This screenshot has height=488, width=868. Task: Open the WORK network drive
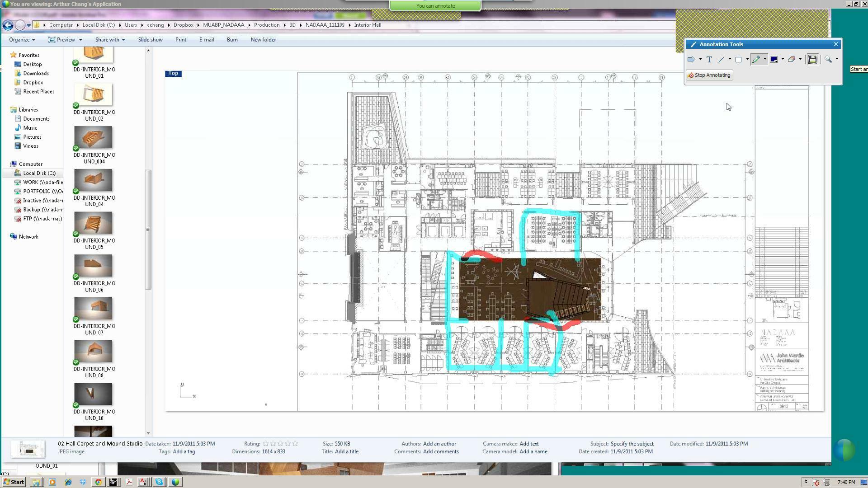(x=42, y=182)
